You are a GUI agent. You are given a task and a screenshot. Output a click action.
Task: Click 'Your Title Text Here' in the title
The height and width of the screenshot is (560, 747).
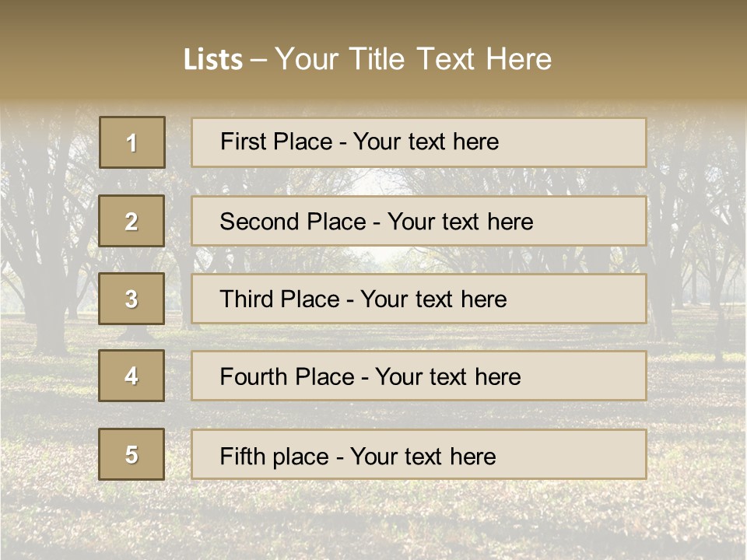click(413, 59)
